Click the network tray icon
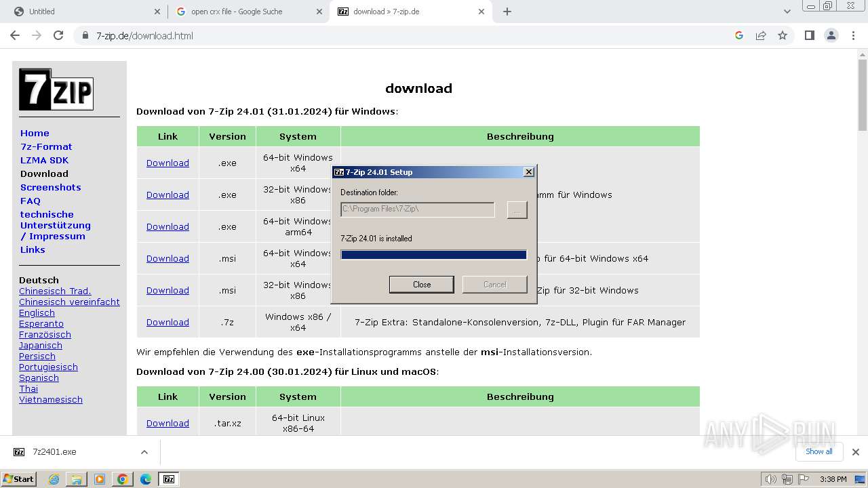 (787, 479)
